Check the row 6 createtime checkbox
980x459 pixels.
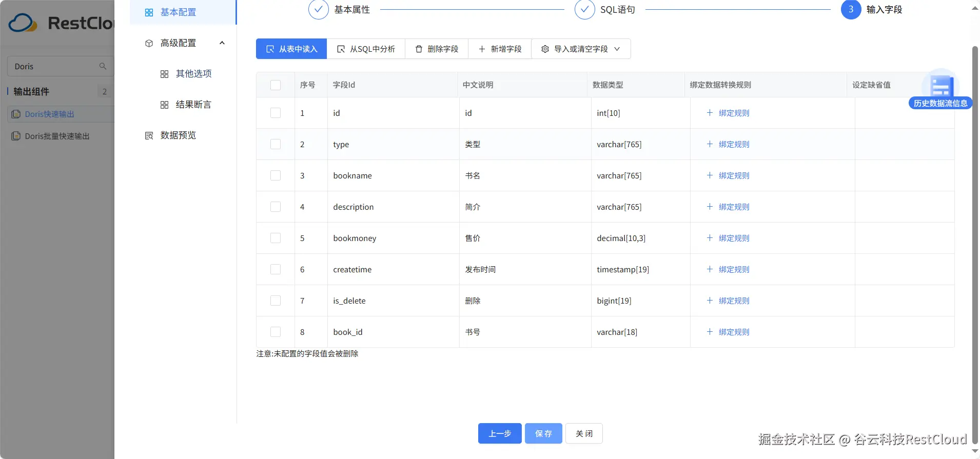276,269
